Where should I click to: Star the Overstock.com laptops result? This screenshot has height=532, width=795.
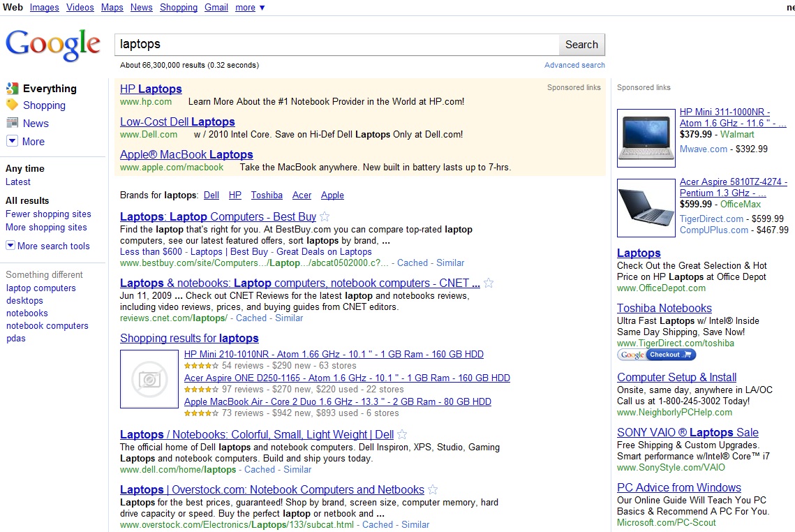(x=433, y=489)
